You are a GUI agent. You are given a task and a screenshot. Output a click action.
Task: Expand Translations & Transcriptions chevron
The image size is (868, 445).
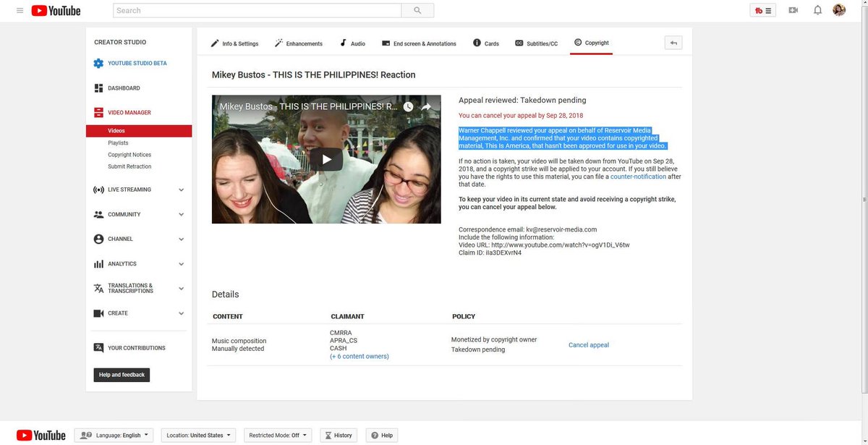tap(181, 289)
